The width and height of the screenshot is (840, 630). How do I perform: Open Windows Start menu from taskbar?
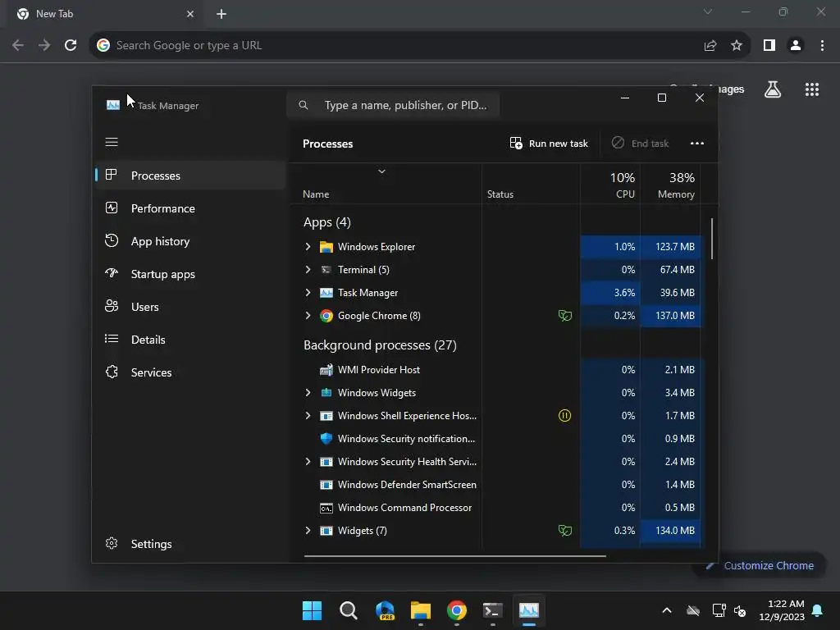(312, 610)
